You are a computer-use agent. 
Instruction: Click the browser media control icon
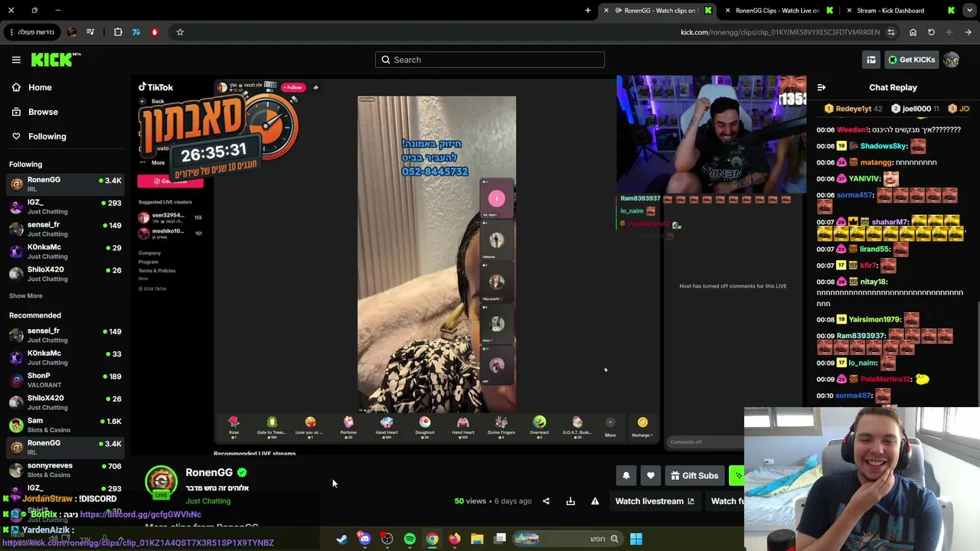(90, 32)
